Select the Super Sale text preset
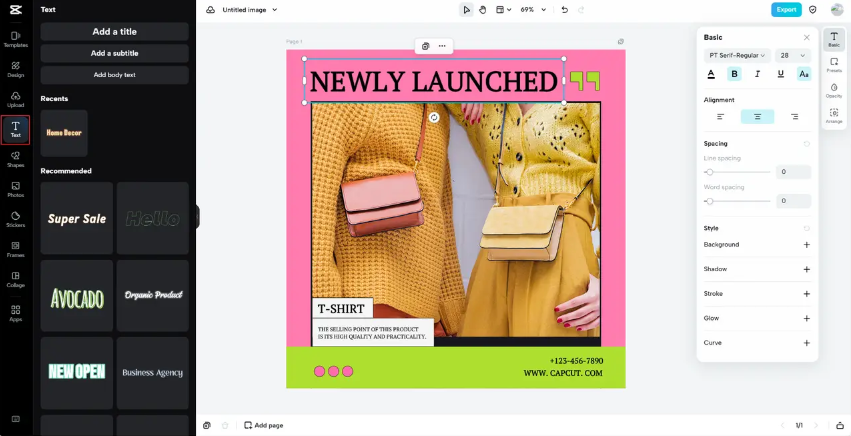The image size is (851, 436). (77, 218)
